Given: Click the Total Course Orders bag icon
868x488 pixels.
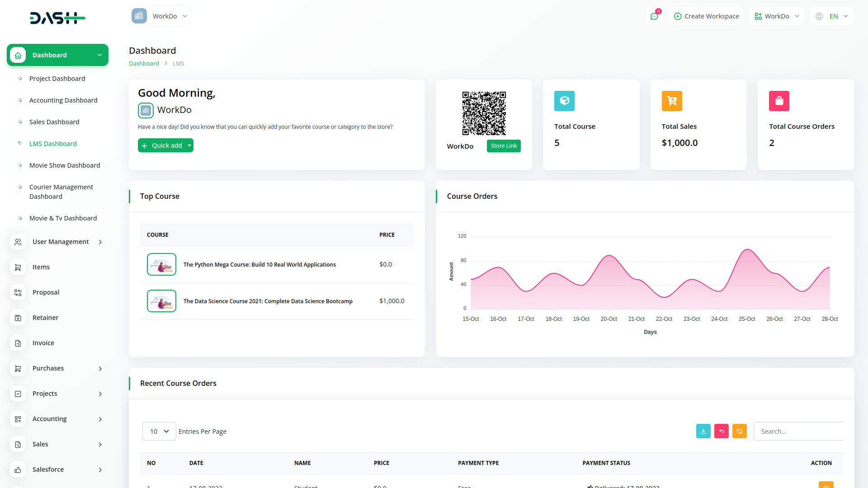Looking at the screenshot, I should [779, 101].
